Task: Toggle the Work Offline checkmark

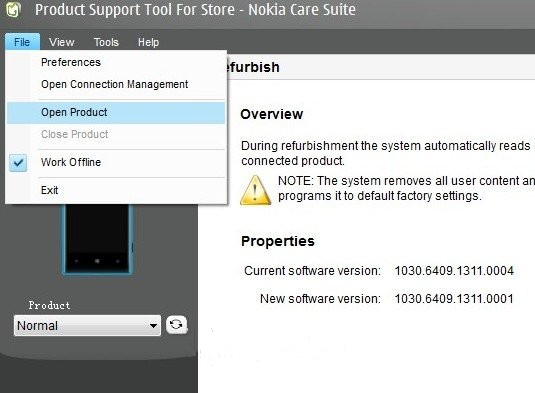Action: 18,162
